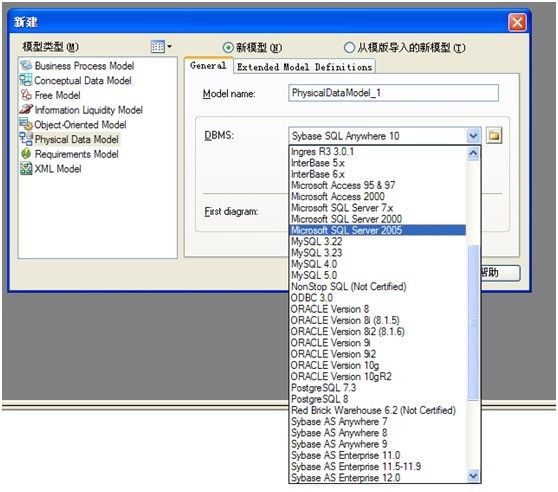Choose ORACLE Version 8i2 (8.1.6)

pyautogui.click(x=378, y=332)
